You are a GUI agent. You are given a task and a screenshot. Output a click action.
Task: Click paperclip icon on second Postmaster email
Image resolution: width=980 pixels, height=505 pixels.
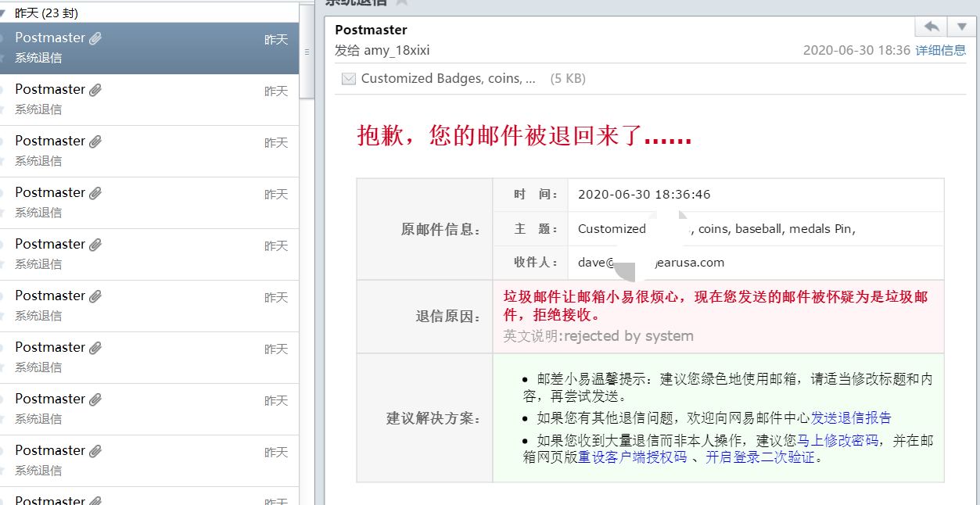[95, 90]
